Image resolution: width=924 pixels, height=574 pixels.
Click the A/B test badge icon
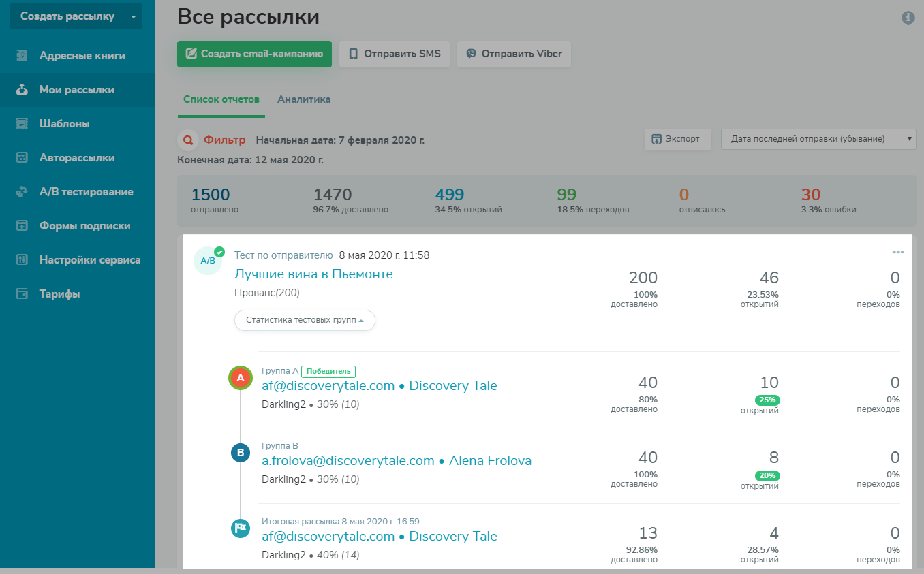pos(208,260)
